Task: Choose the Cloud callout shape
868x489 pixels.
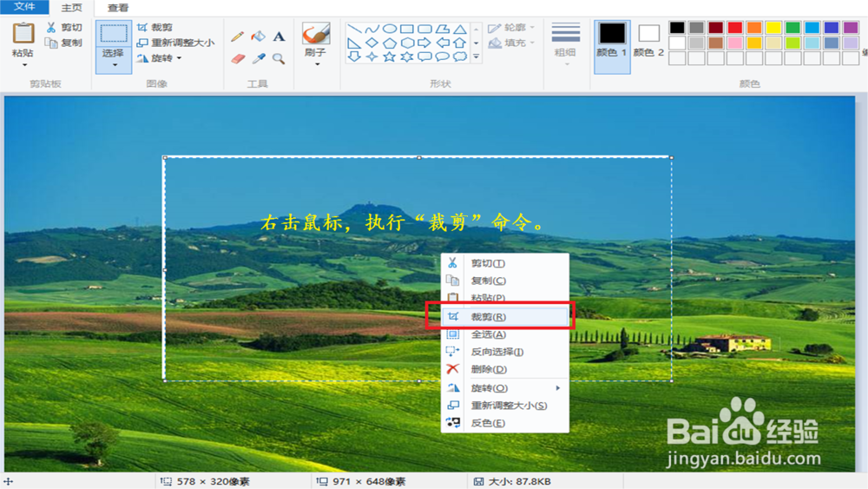Action: [460, 56]
